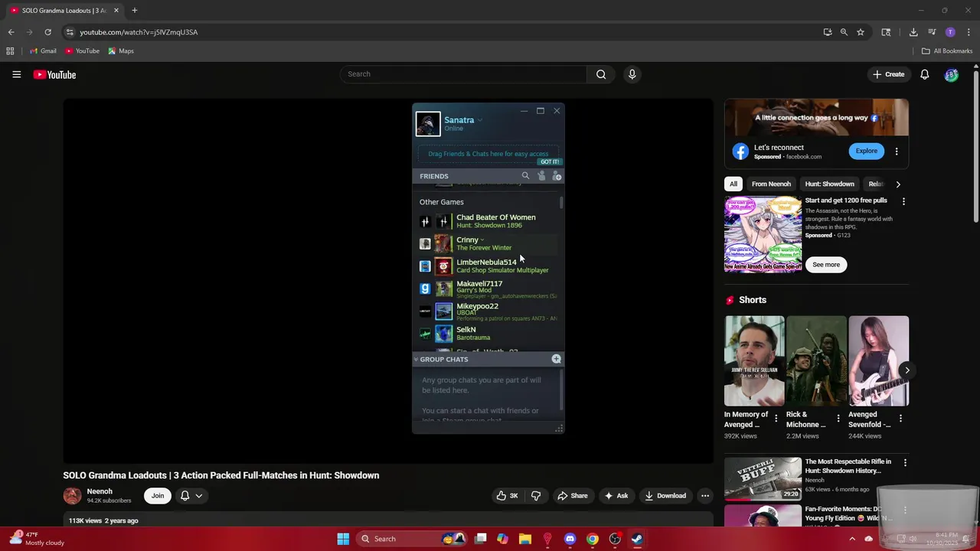The image size is (980, 551).
Task: Share the video
Action: click(573, 496)
